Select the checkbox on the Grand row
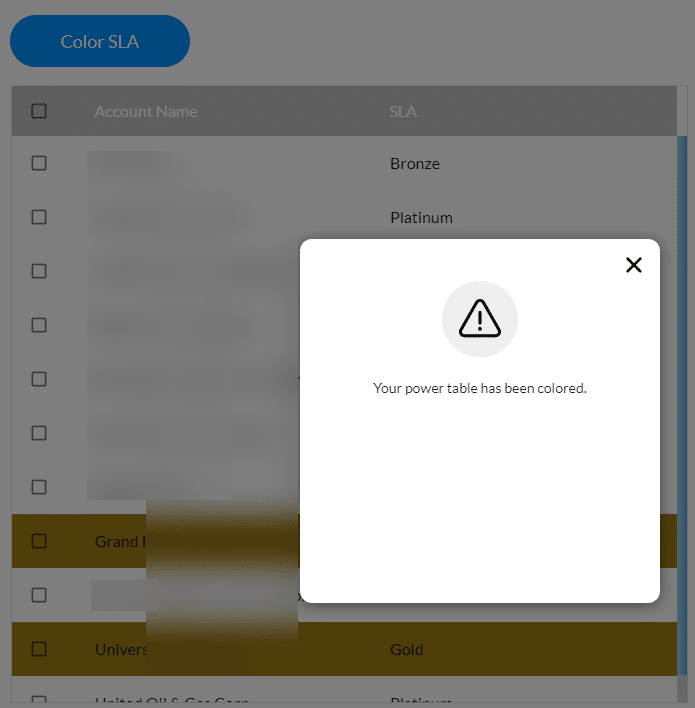Image resolution: width=695 pixels, height=708 pixels. click(x=39, y=541)
